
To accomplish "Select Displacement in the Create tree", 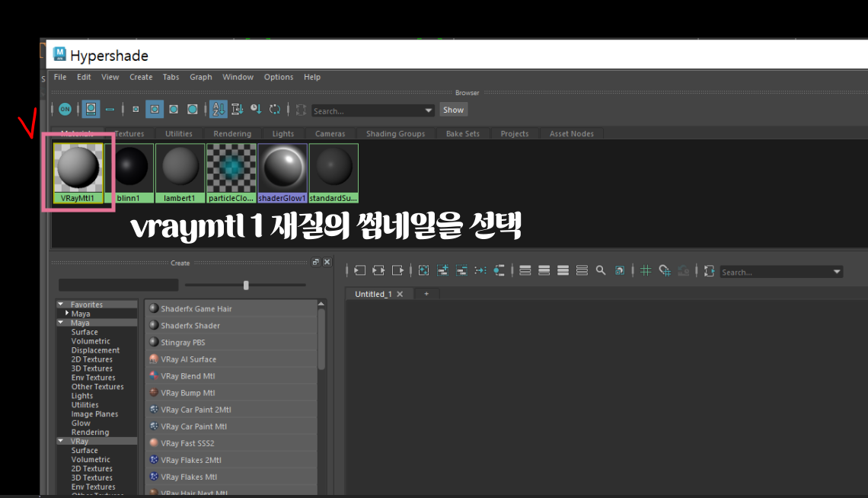I will point(95,350).
